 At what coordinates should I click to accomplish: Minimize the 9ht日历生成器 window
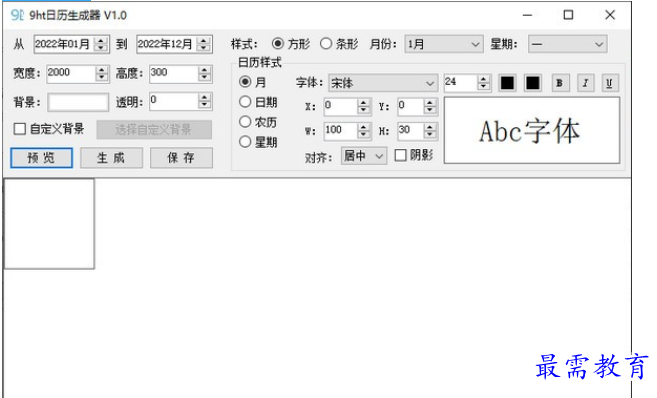point(528,15)
